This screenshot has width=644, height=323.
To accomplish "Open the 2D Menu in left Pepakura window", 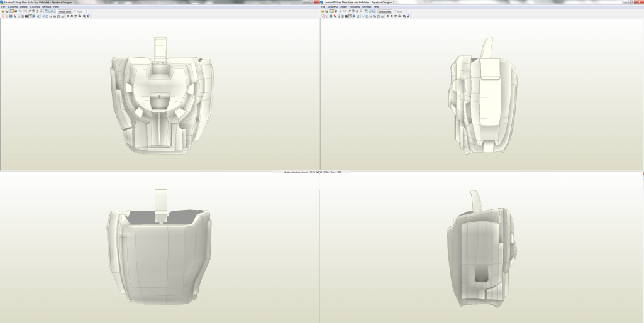I will [x=35, y=7].
